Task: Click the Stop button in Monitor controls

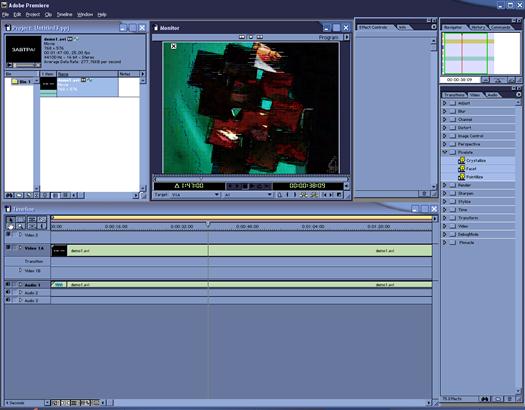Action: click(x=245, y=186)
